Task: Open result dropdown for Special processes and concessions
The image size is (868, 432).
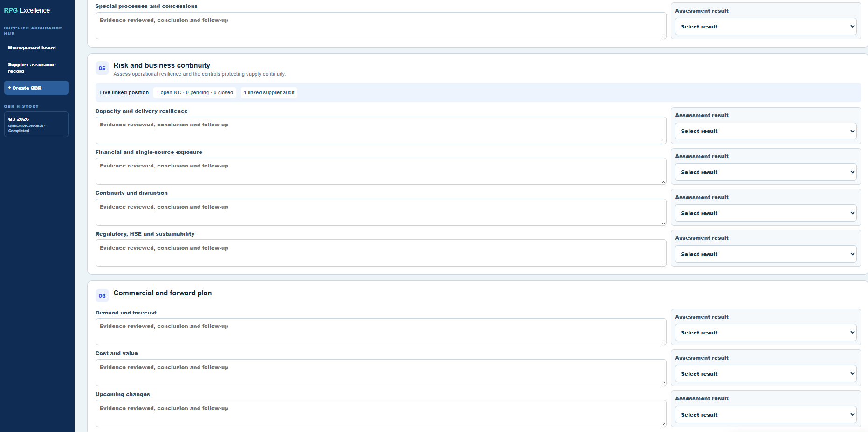Action: [x=765, y=27]
